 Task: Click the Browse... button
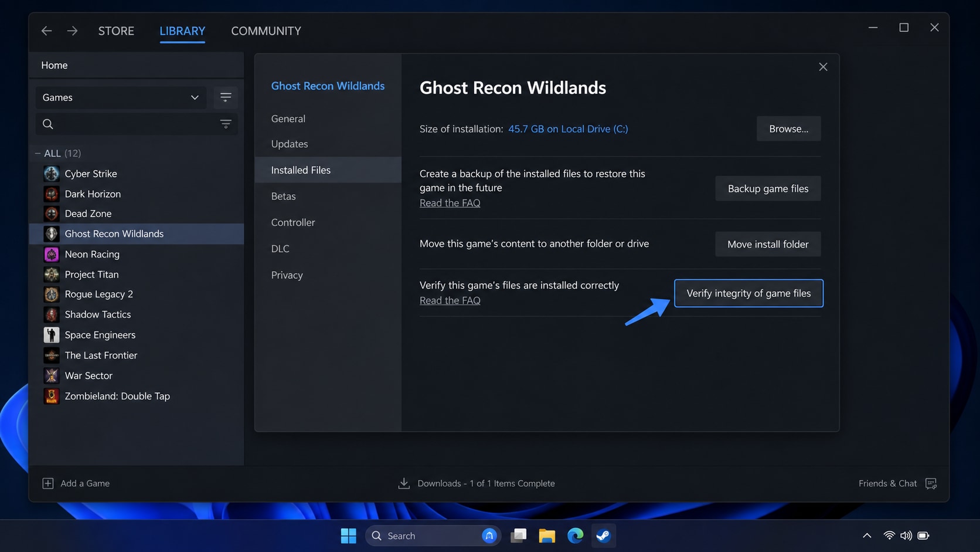pos(788,128)
